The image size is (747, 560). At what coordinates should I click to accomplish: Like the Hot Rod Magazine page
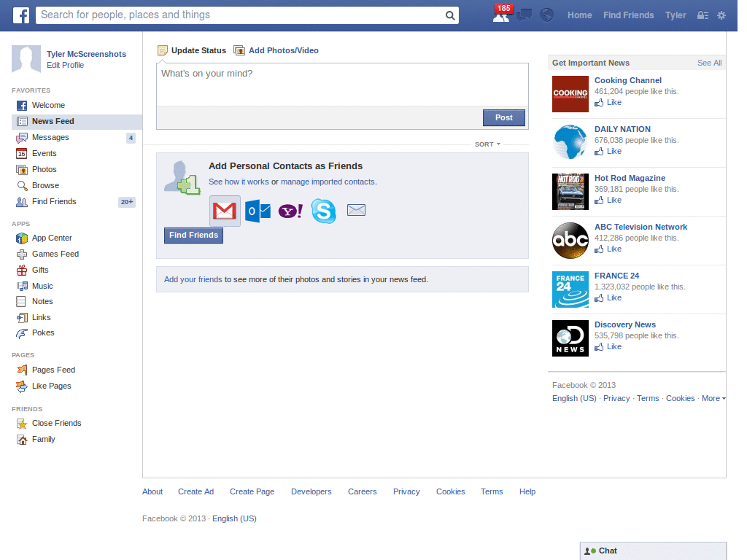[608, 200]
